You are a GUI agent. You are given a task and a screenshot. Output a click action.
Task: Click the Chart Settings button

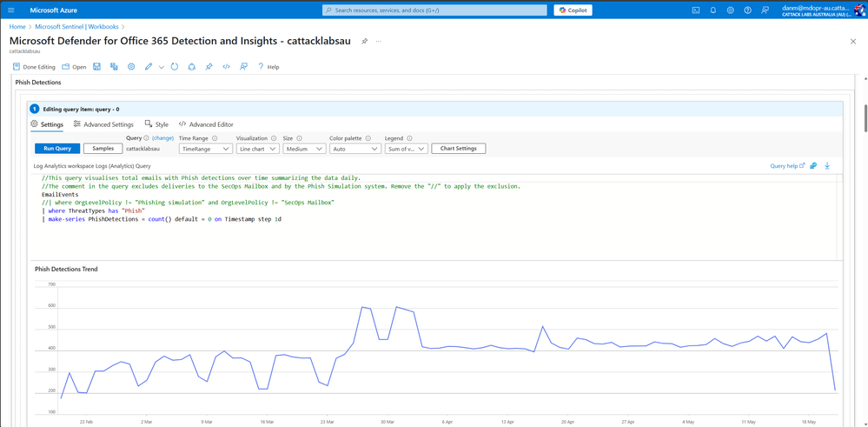459,149
